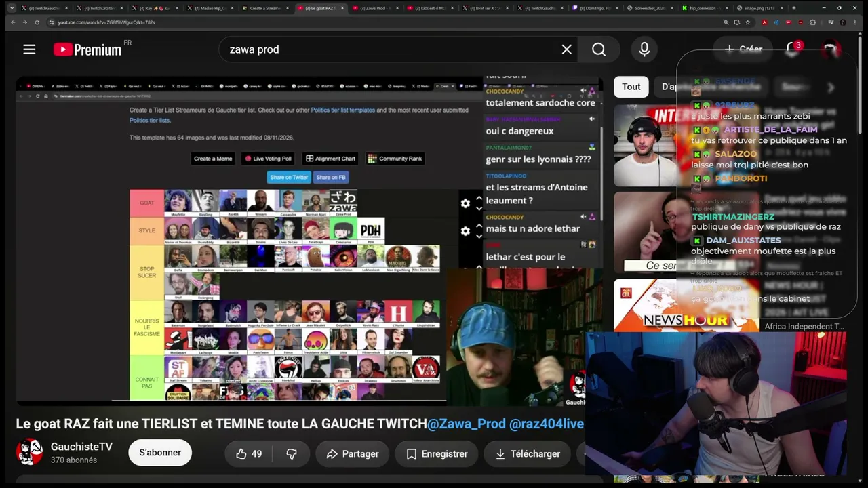Bookmark the page with the star icon
The image size is (868, 488).
tap(748, 22)
